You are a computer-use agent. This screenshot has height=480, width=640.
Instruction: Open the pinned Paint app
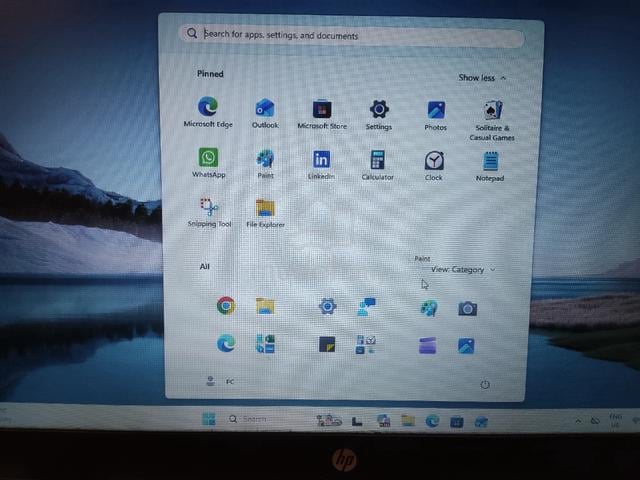click(265, 164)
